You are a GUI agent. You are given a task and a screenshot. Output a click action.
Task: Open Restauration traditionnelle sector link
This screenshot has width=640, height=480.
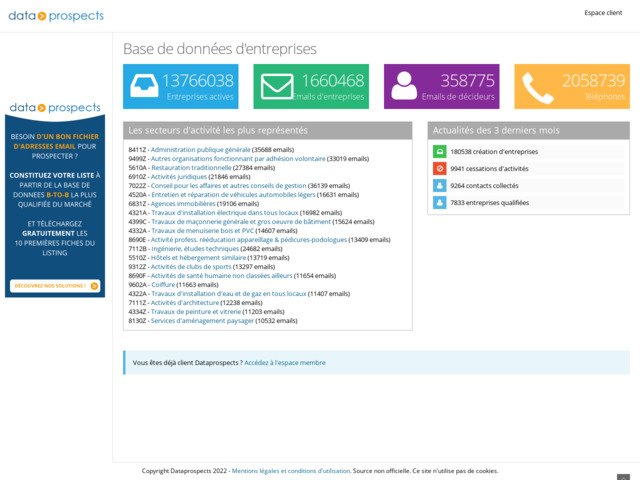(191, 168)
